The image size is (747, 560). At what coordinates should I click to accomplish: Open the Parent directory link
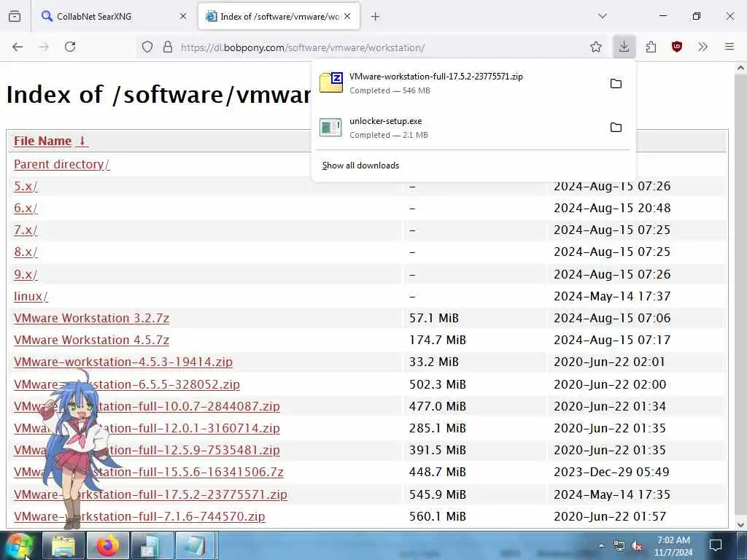point(61,164)
